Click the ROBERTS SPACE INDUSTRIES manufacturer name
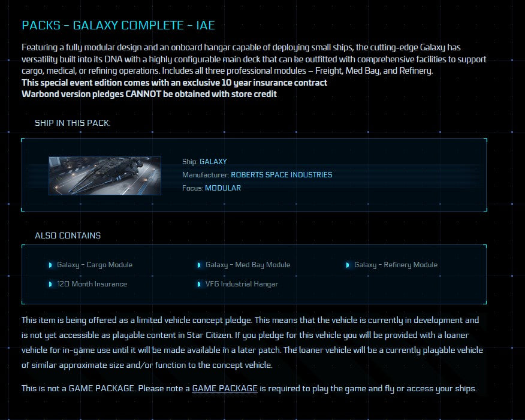525x420 pixels. click(281, 175)
